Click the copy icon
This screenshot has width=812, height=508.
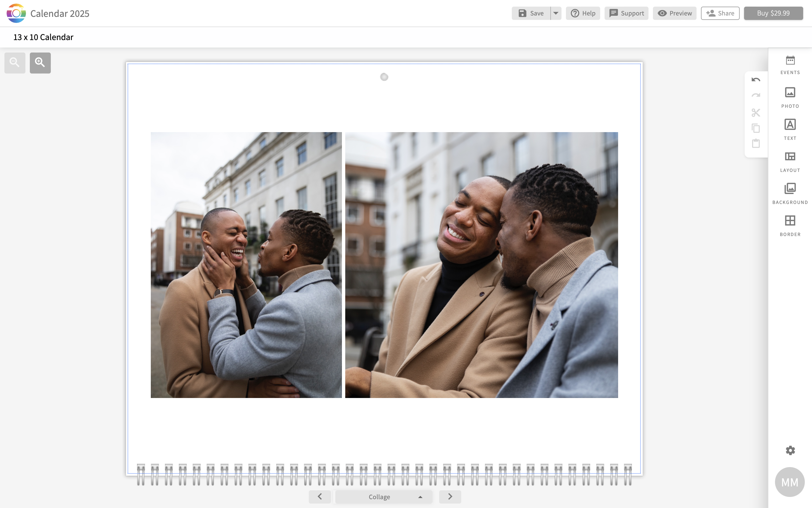[x=756, y=128]
